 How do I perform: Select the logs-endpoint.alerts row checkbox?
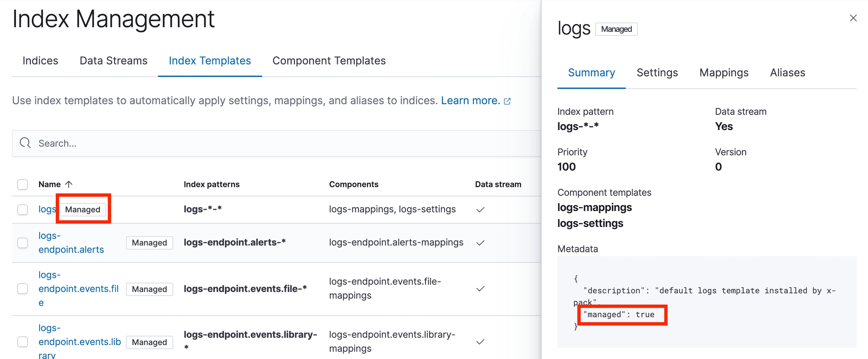(23, 242)
